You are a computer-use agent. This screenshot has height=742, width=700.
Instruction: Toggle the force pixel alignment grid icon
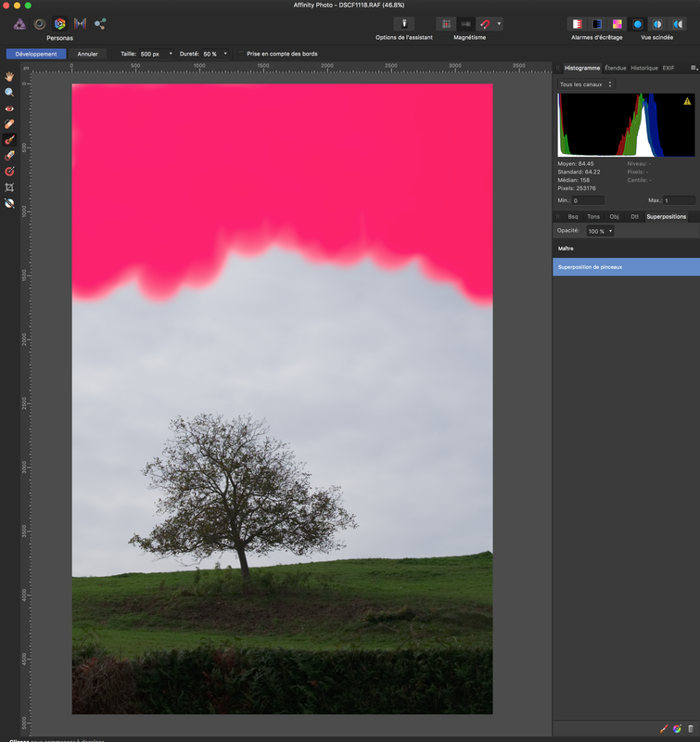(446, 24)
